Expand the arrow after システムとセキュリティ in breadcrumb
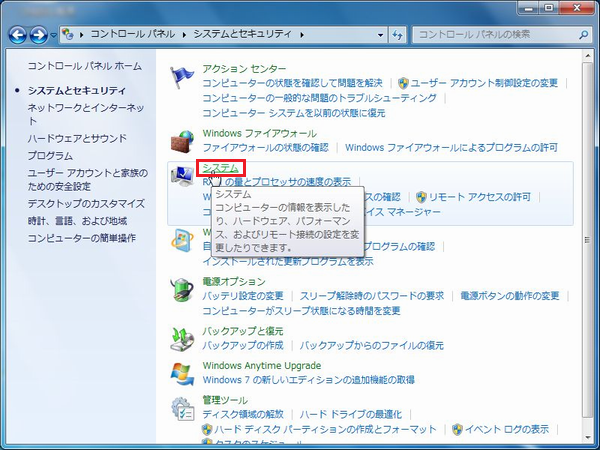 click(x=302, y=35)
